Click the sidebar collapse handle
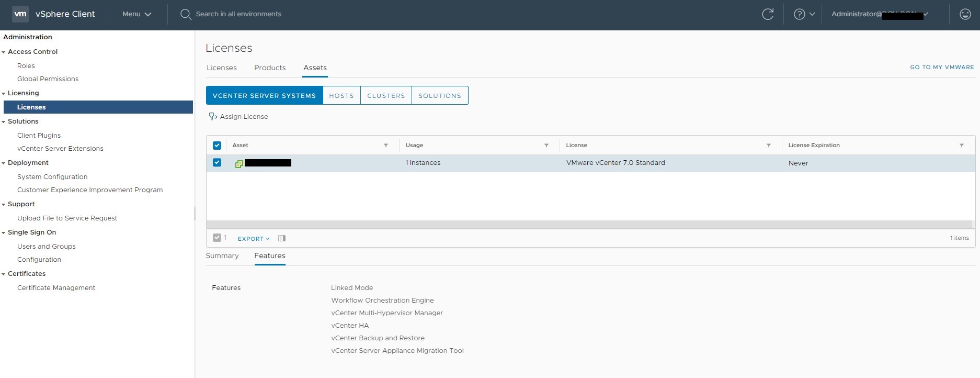 click(x=195, y=214)
